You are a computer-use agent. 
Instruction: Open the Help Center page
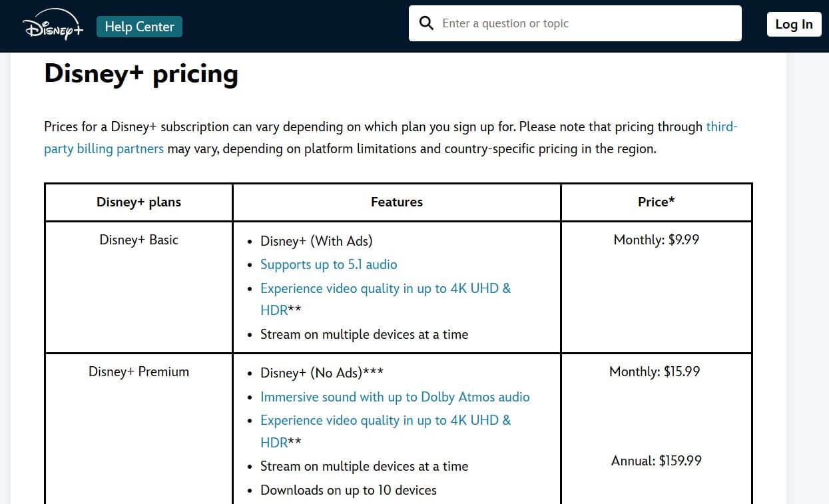click(139, 27)
